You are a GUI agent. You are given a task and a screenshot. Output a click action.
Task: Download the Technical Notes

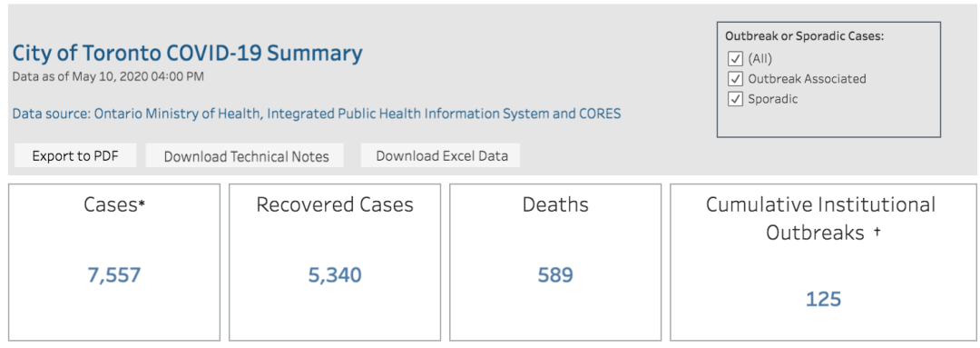[246, 156]
